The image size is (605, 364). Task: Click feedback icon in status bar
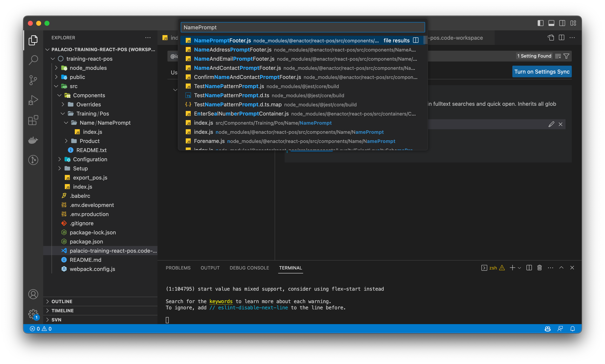click(560, 329)
